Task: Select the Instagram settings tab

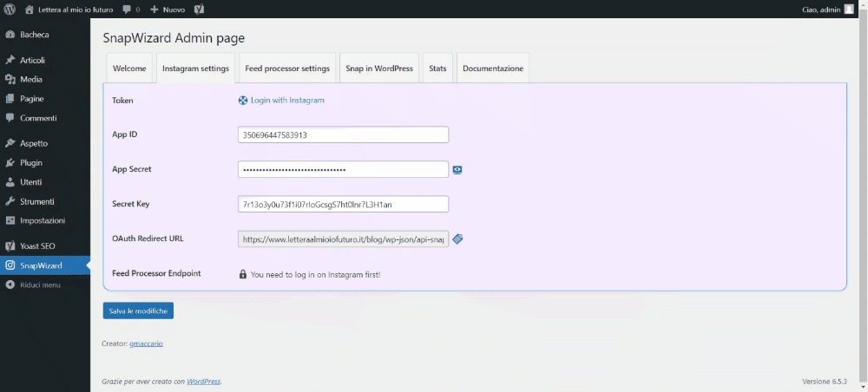Action: 195,69
